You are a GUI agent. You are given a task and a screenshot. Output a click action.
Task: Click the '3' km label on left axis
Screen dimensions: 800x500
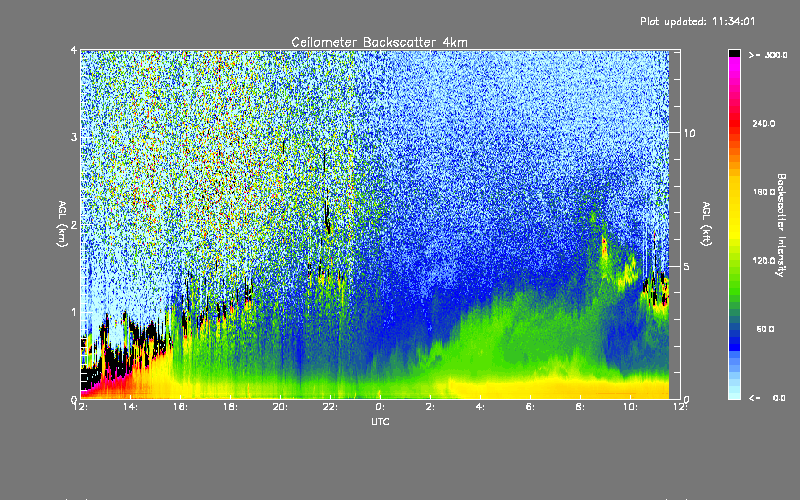[x=74, y=138]
